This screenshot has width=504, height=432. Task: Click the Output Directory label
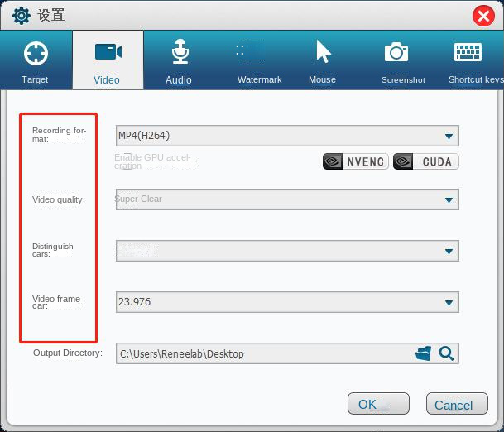pyautogui.click(x=68, y=353)
